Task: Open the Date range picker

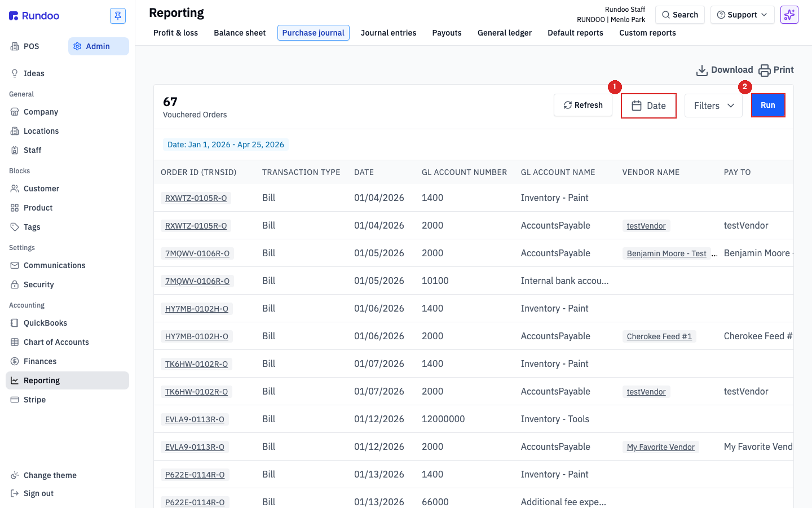Action: 648,106
